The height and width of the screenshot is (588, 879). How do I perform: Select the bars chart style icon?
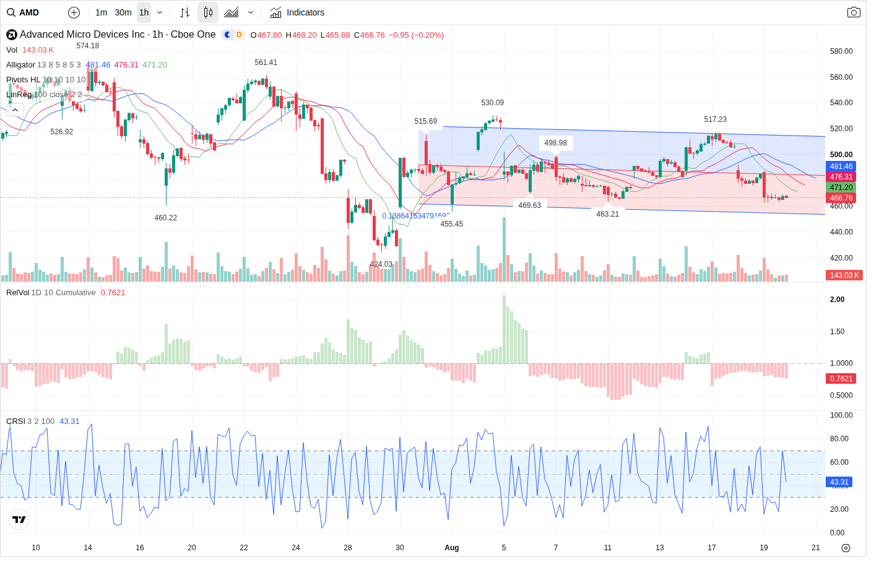pos(184,12)
